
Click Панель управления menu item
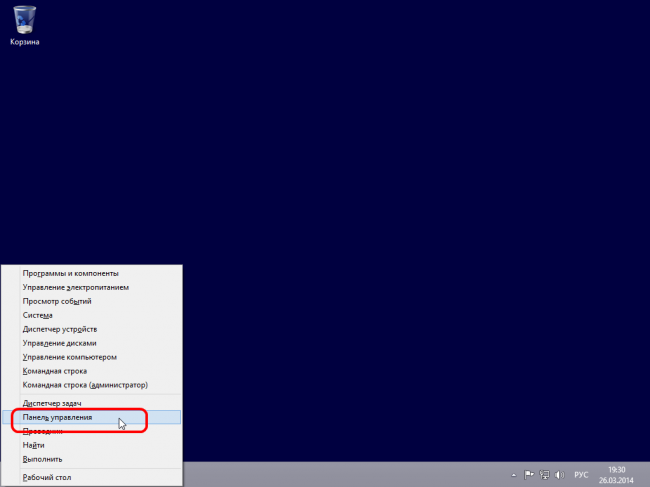58,417
